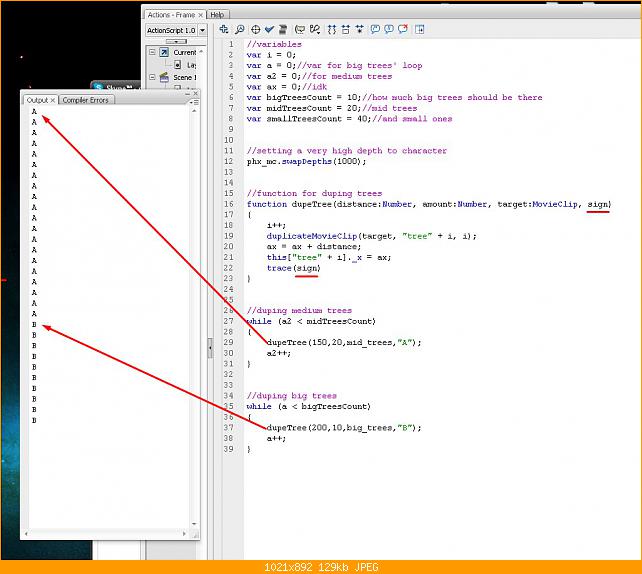Click line 'phx_mc.swapDepths(1000);'

[x=306, y=161]
